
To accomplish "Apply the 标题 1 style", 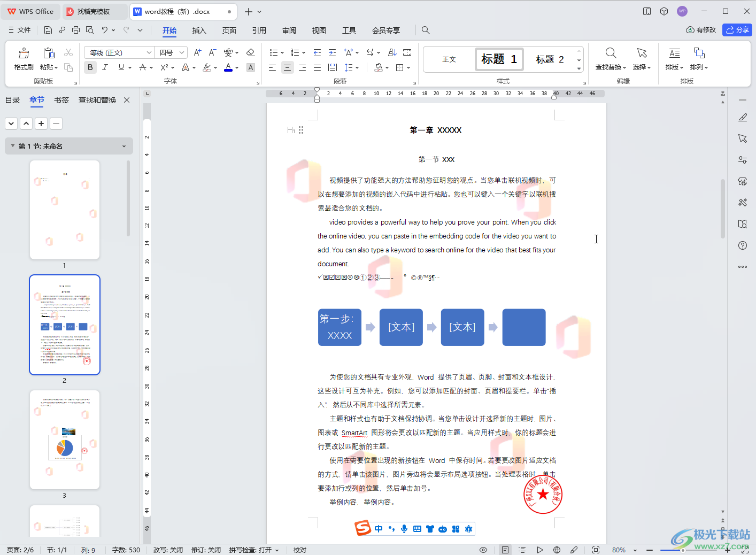I will [x=499, y=59].
